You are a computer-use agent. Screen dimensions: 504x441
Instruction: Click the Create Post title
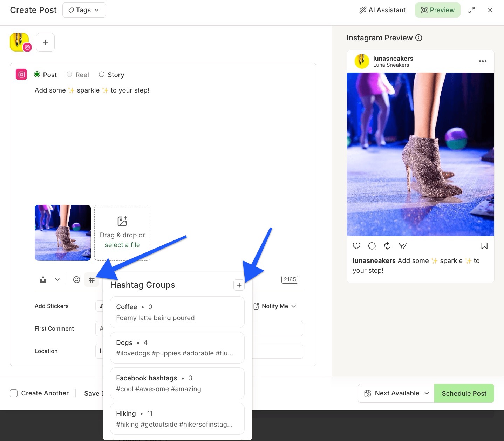(x=33, y=10)
